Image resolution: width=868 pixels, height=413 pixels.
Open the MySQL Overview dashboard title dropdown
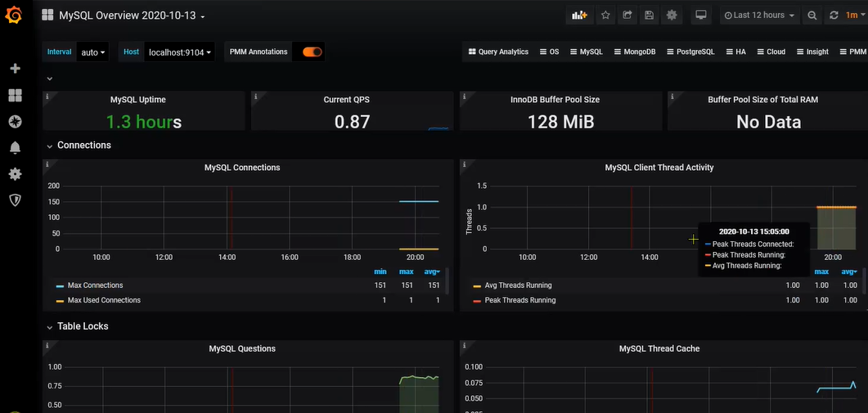[x=132, y=16]
